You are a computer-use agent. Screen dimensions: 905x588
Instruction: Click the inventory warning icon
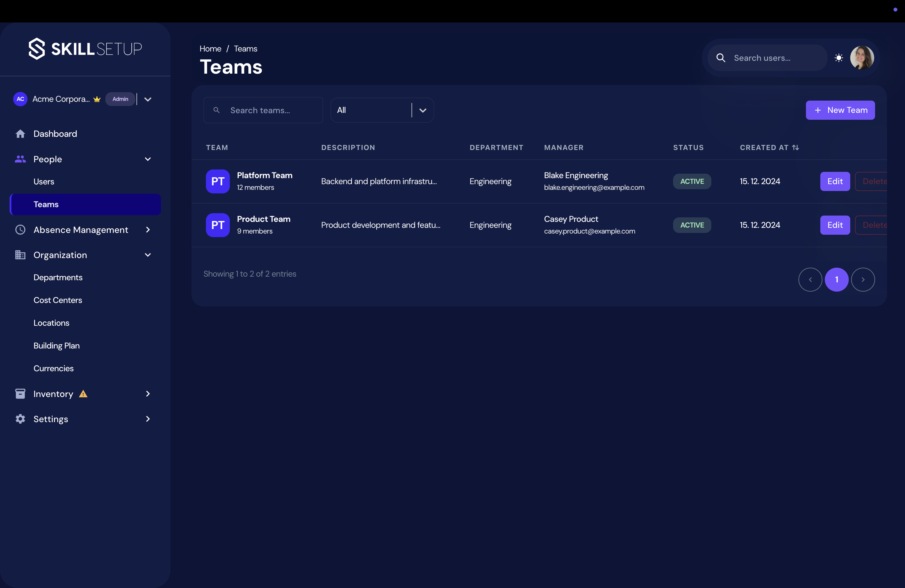(83, 394)
